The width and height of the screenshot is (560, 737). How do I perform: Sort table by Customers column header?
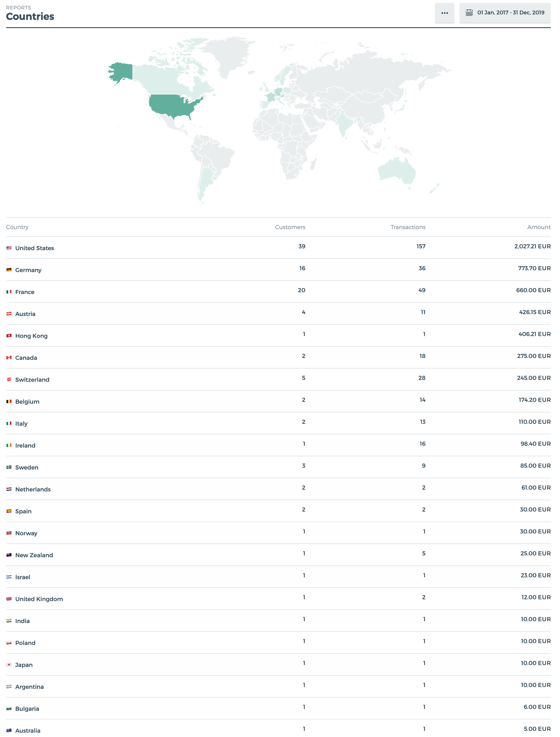[x=290, y=227]
